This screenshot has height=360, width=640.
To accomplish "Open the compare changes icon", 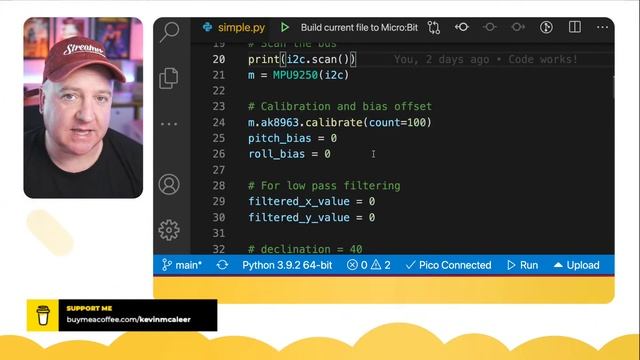I will pos(433,27).
